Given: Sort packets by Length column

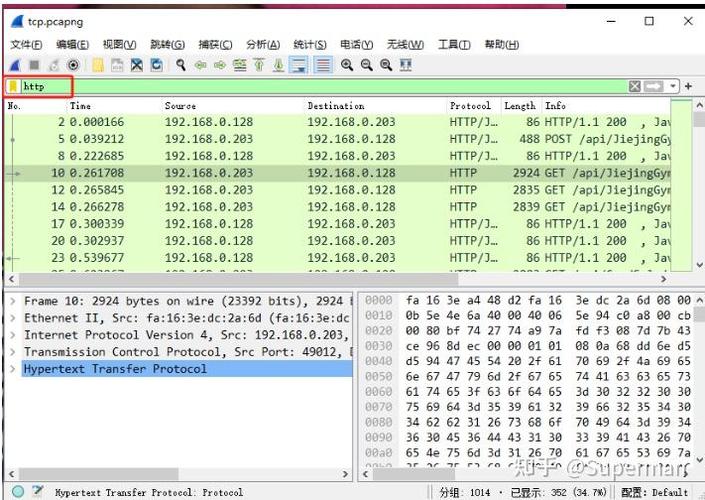Looking at the screenshot, I should pos(522,106).
